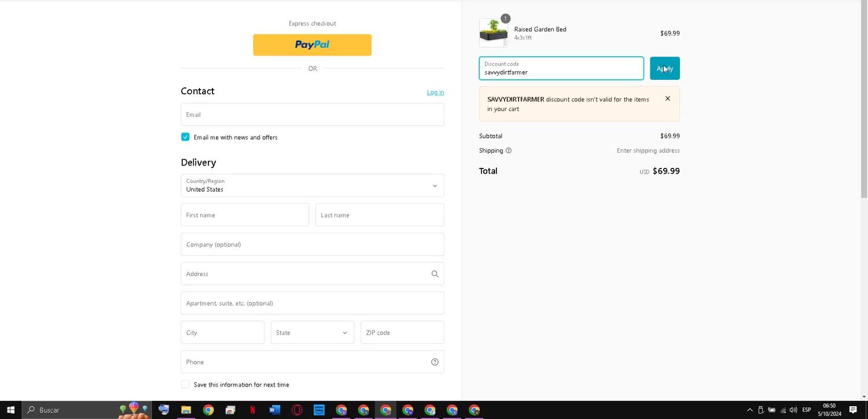Screen dimensions: 868x419
Task: Launch Opera browser from the taskbar
Action: pyautogui.click(x=297, y=410)
